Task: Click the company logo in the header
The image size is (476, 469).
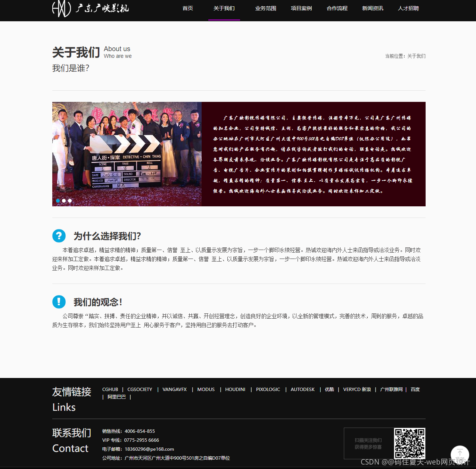Action: coord(90,8)
